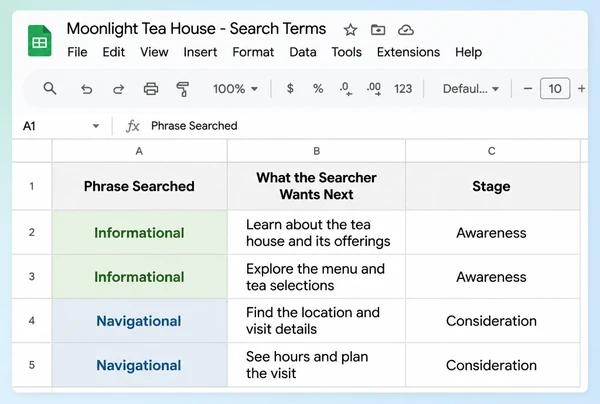
Task: Open the View menu
Action: 154,52
